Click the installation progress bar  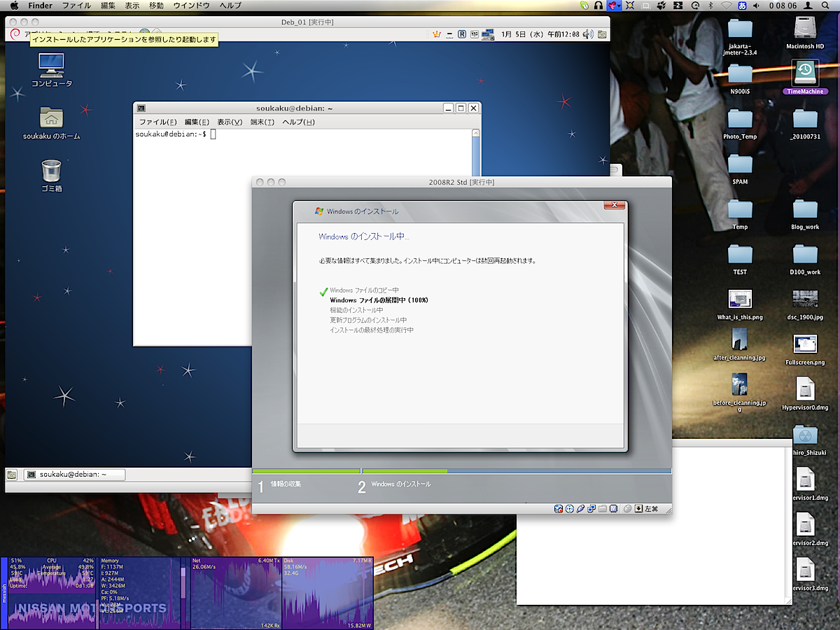(461, 471)
